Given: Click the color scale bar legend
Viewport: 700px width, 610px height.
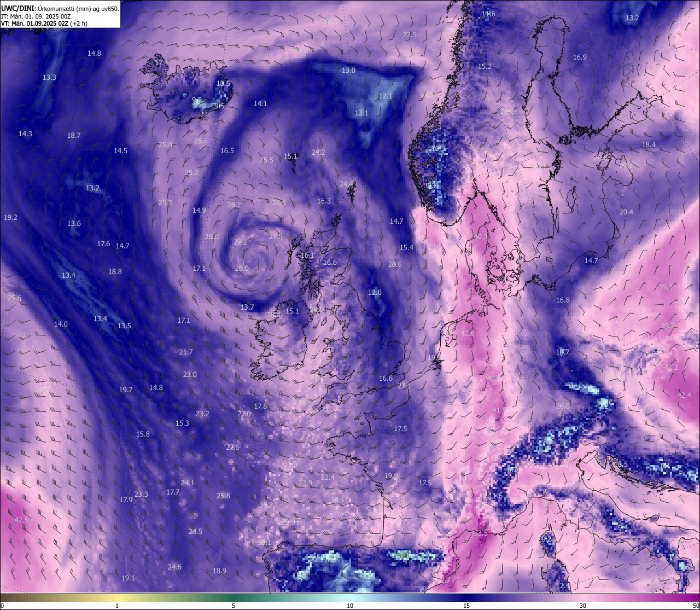Looking at the screenshot, I should [350, 597].
